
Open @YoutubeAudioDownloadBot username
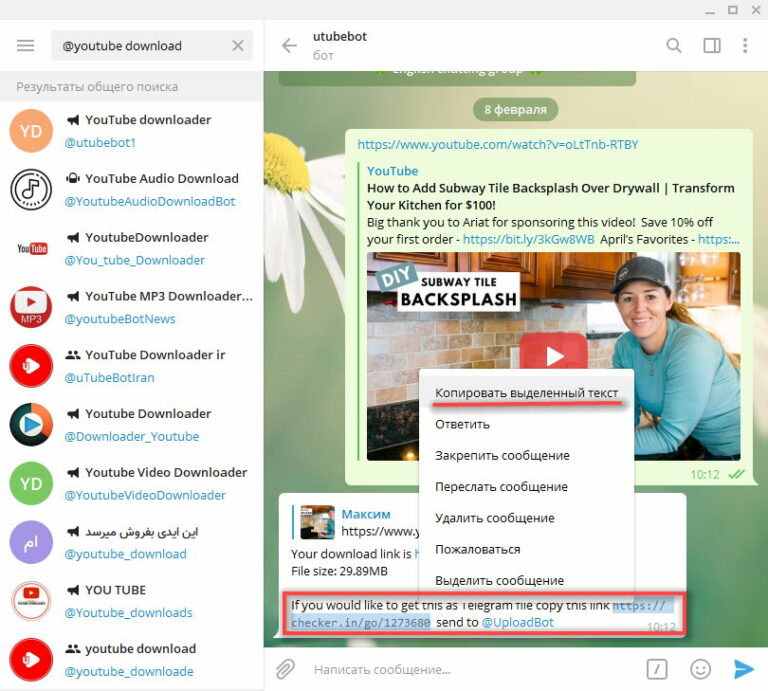pyautogui.click(x=150, y=201)
